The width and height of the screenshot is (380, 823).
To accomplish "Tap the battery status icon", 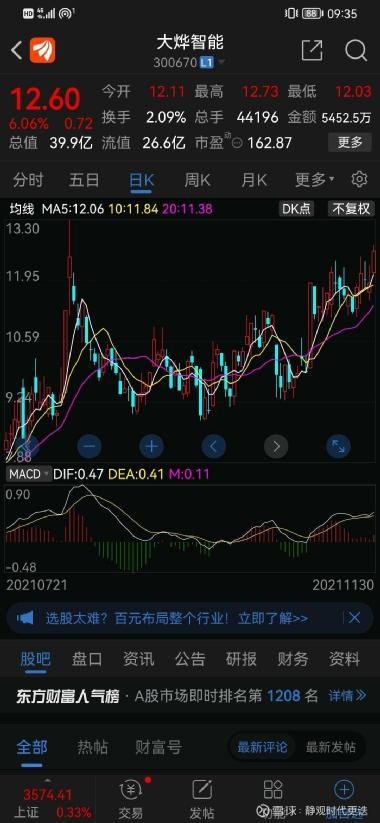I will coord(313,14).
